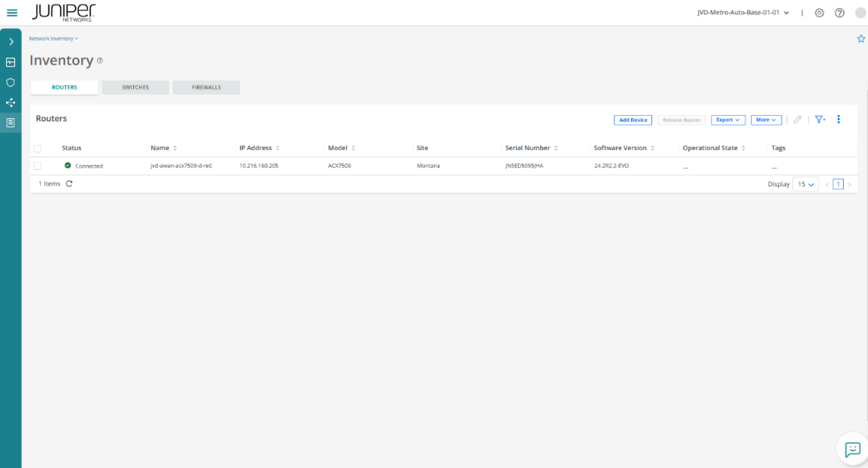Click model cell ACX7509
This screenshot has width=868, height=468.
(x=339, y=166)
